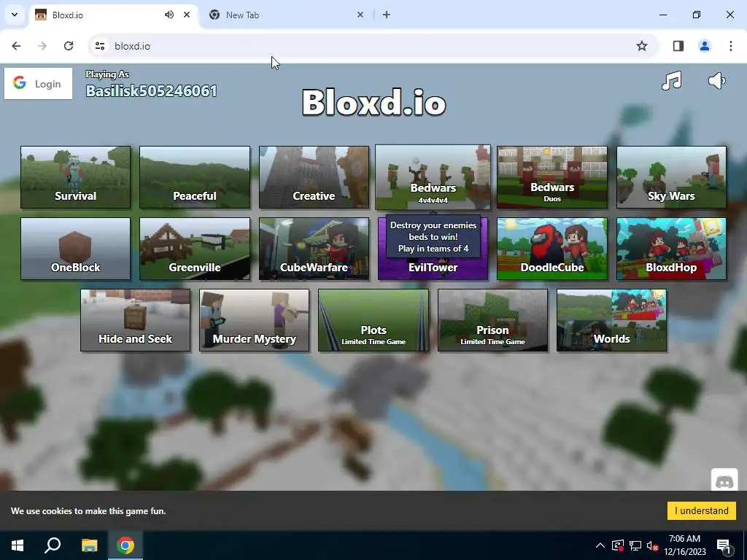Mute the Bloxd.io tab audio icon

(x=169, y=15)
